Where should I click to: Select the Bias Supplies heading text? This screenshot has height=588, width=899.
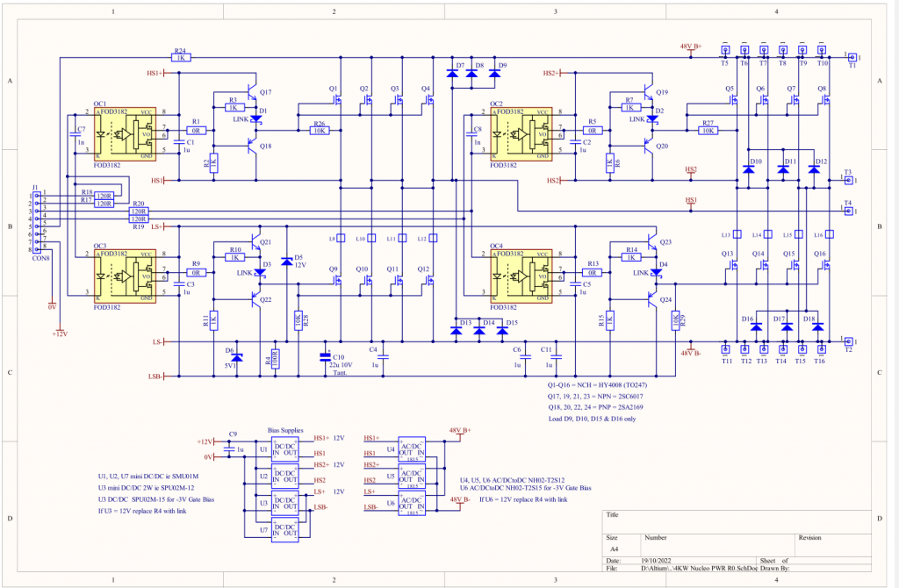285,431
